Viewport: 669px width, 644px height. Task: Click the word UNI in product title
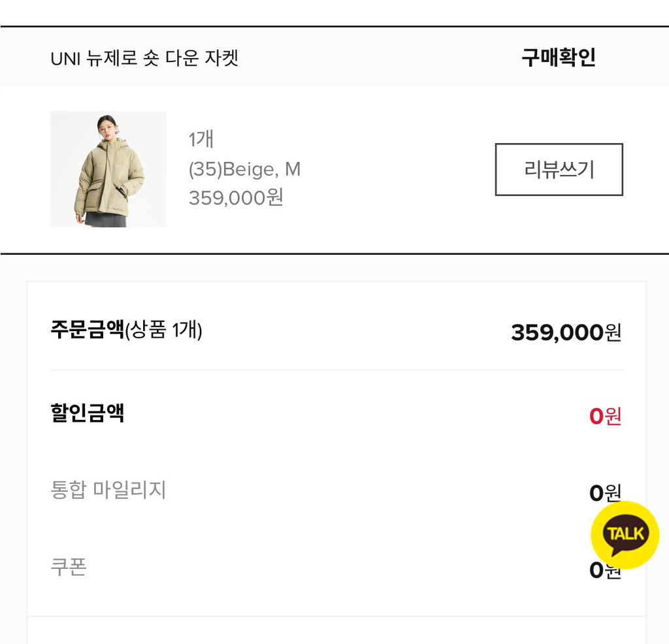(66, 58)
